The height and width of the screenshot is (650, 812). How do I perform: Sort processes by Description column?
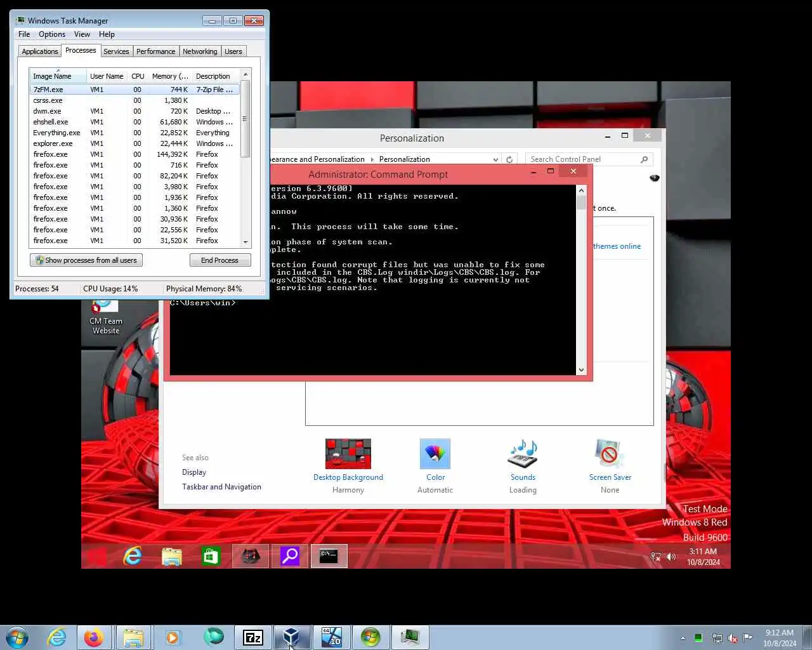[216, 76]
